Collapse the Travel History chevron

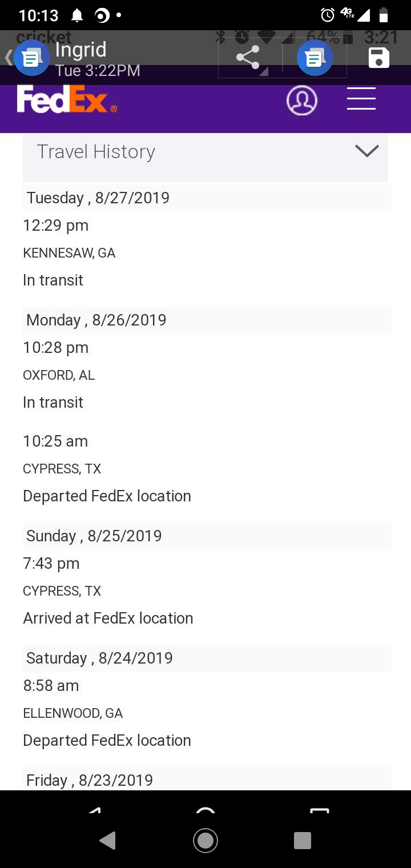pos(366,151)
